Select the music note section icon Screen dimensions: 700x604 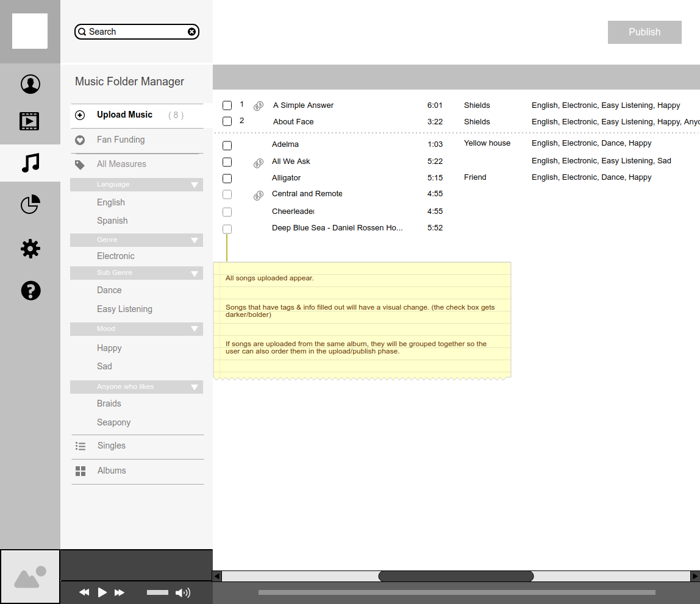pos(30,163)
